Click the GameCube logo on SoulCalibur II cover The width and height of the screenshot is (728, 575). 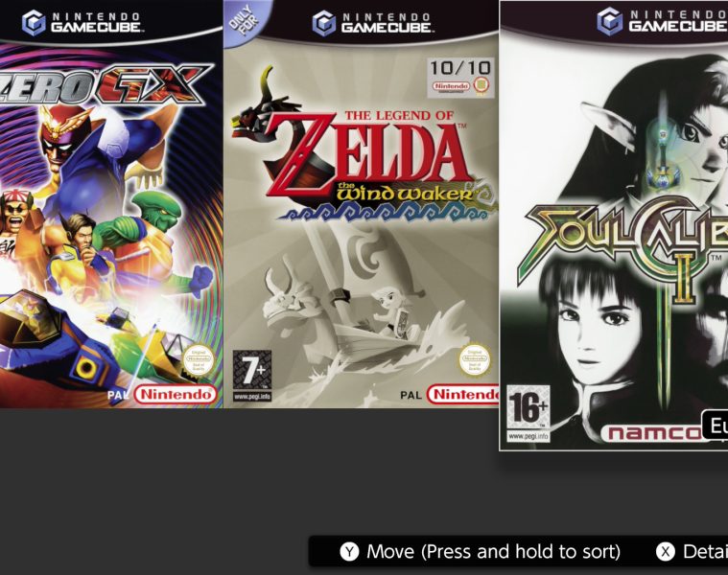coord(662,21)
